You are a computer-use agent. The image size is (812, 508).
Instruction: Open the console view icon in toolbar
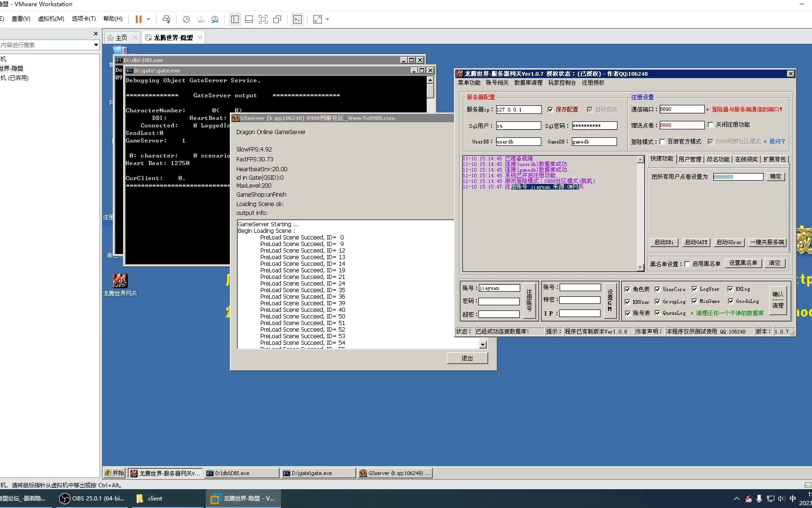click(x=297, y=19)
